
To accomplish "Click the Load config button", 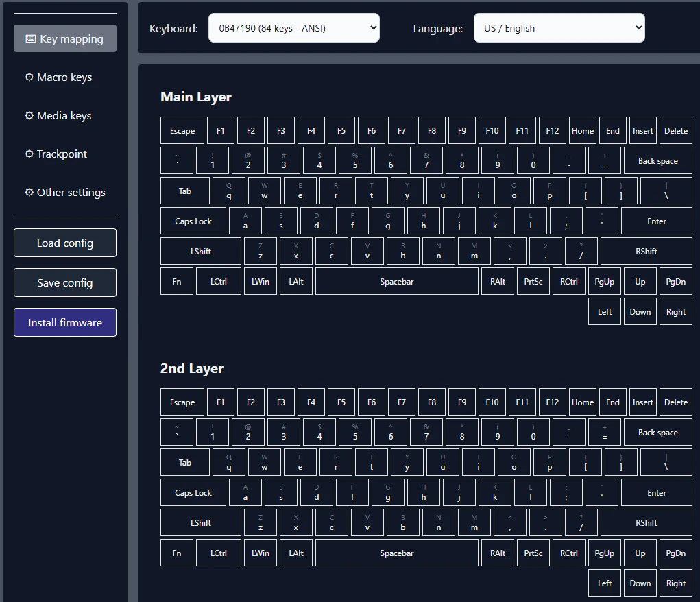I will 65,243.
